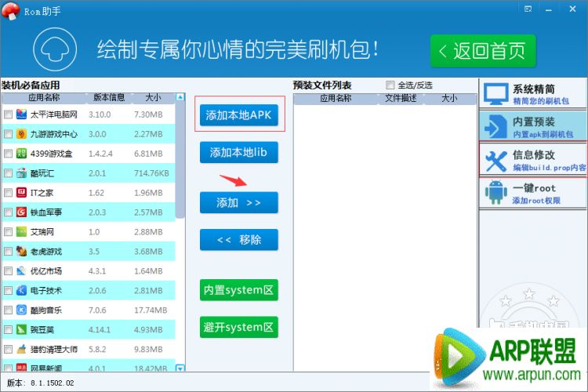This screenshot has height=392, width=588.
Task: Click scroll-up arrow of app list
Action: tap(180, 98)
